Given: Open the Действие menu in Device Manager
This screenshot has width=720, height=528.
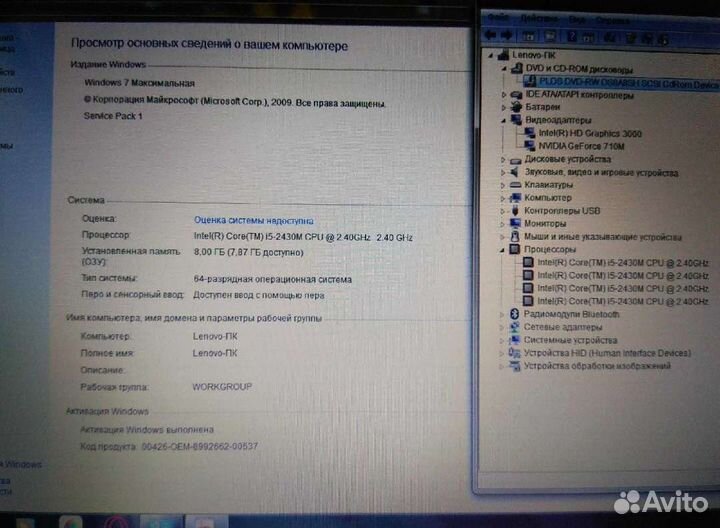Looking at the screenshot, I should [x=539, y=19].
